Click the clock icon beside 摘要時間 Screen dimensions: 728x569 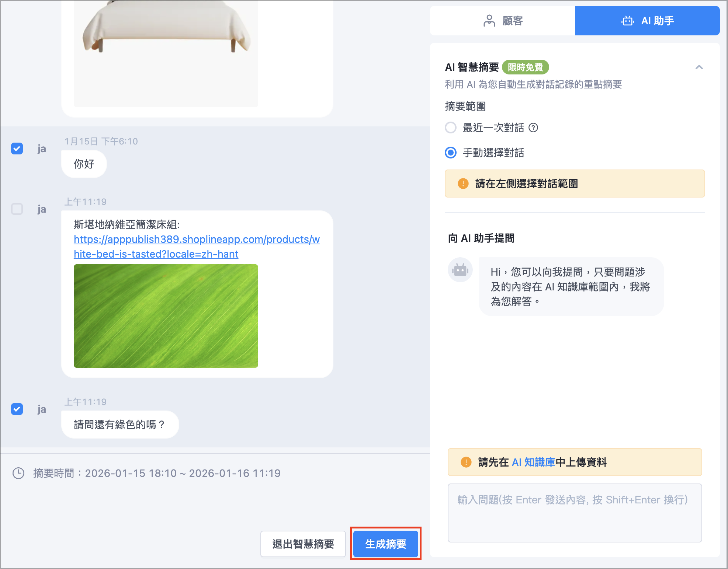18,473
